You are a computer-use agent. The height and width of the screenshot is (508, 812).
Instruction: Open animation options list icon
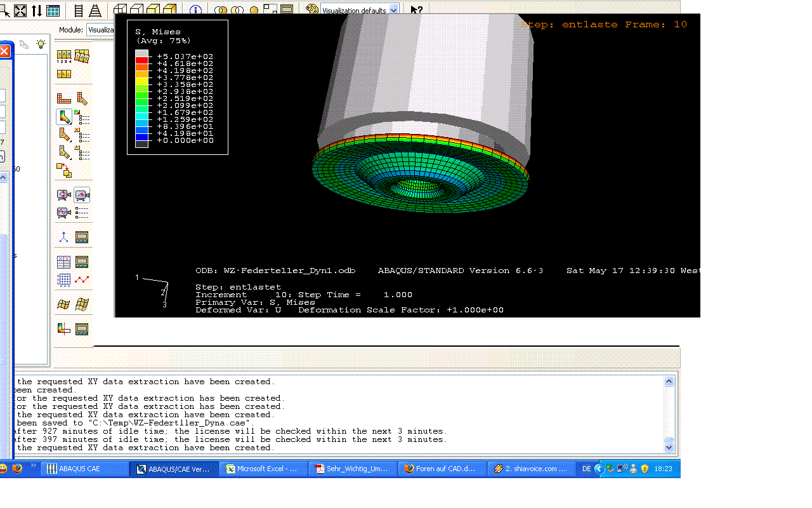pyautogui.click(x=82, y=213)
